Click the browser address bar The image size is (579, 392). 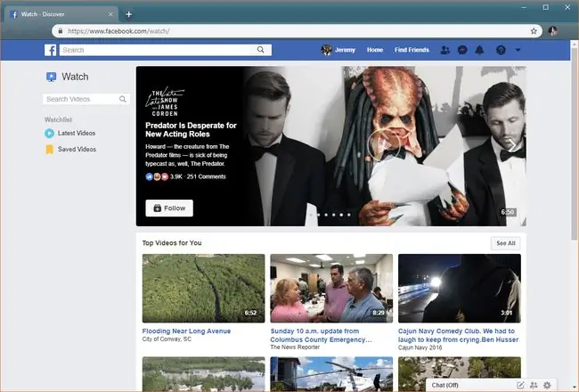point(296,31)
